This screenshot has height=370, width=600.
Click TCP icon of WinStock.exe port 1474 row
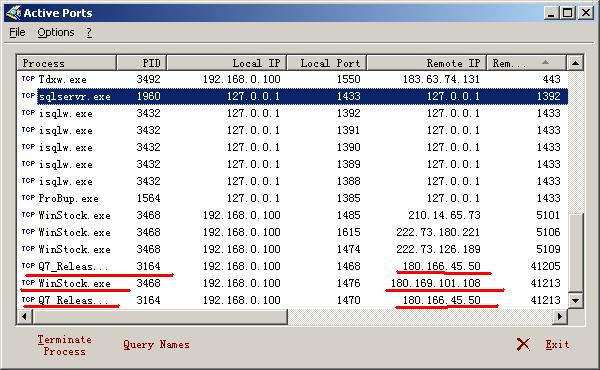pyautogui.click(x=28, y=248)
